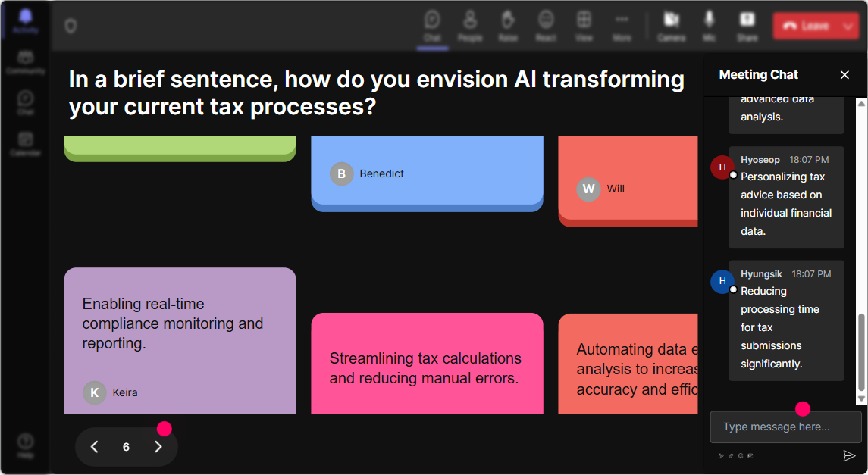Click the Hyoseop sender name in the chat
This screenshot has height=475, width=868.
coord(760,160)
